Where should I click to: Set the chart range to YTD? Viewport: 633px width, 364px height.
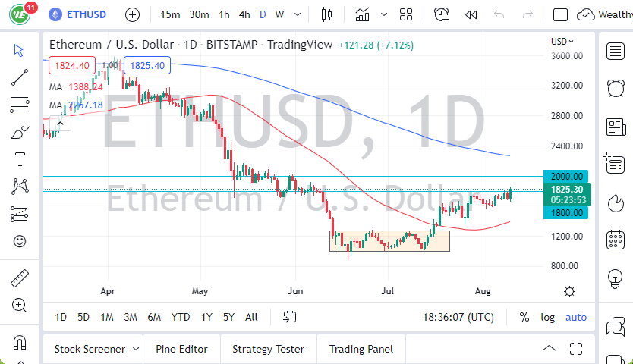click(x=181, y=317)
